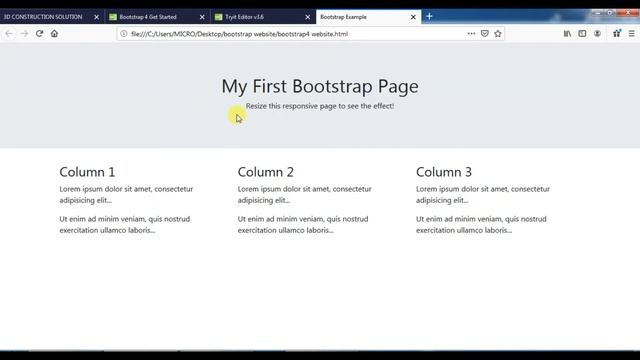
Task: Open the Library bookmarks view
Action: point(567,34)
